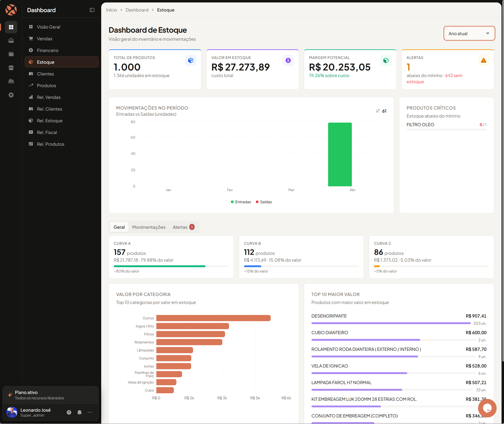This screenshot has width=504, height=424.
Task: Click the green Abr bar in chart
Action: point(340,155)
